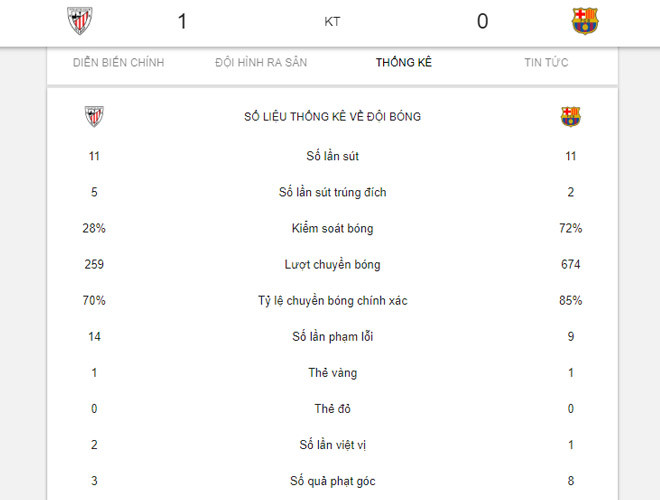Click the Athletic Bilbao crest in score header
The image size is (660, 500).
pyautogui.click(x=79, y=21)
